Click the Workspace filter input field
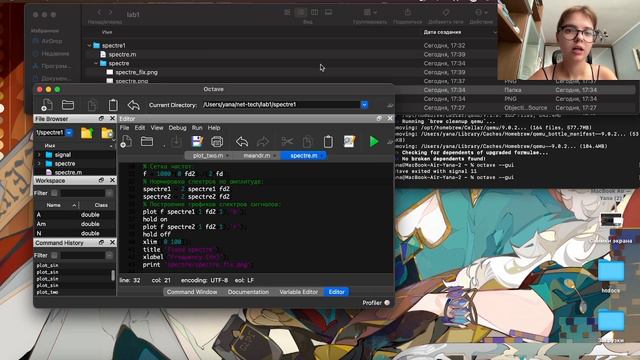640x360 pixels. pos(82,193)
